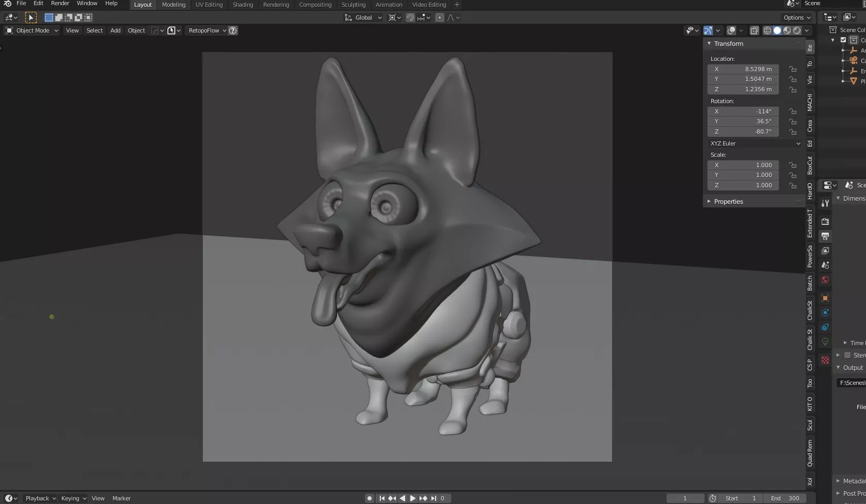Open the World properties tab icon
Viewport: 866px width, 504px height.
825,280
